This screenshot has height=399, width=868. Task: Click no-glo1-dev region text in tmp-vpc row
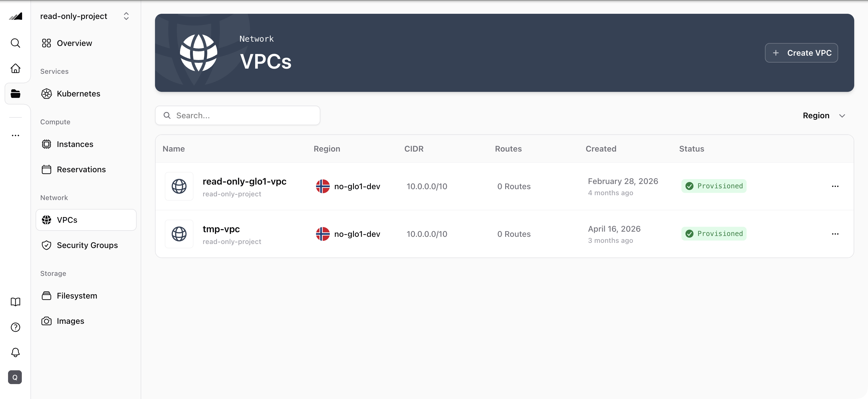(x=357, y=234)
